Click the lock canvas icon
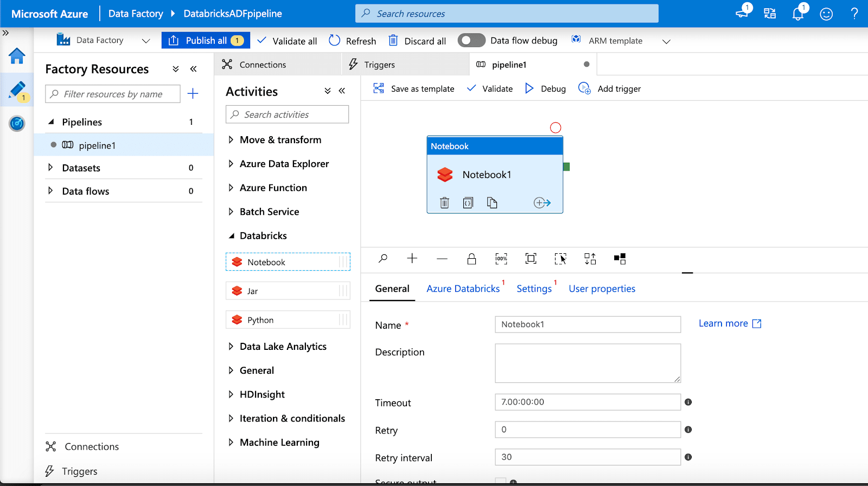Viewport: 868px width, 486px height. [471, 259]
